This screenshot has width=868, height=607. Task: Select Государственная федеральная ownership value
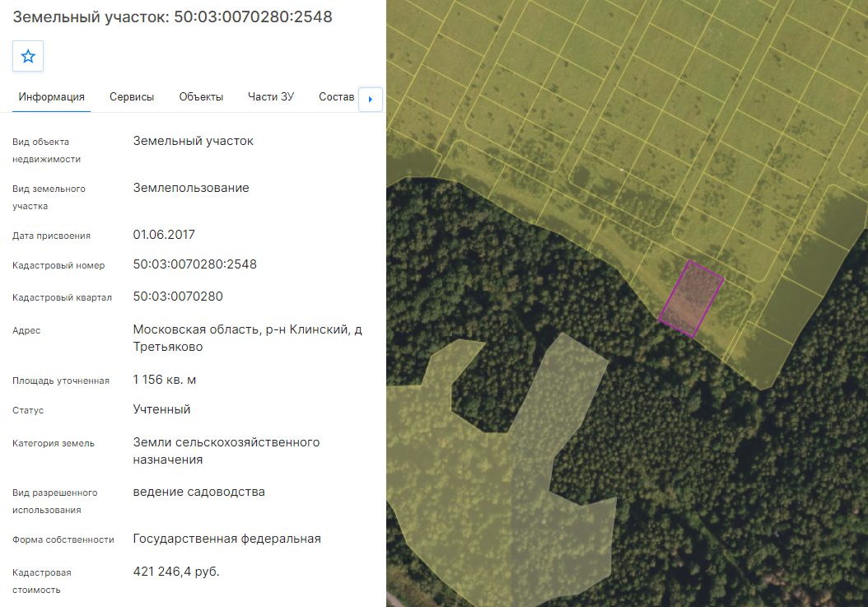[x=227, y=539]
